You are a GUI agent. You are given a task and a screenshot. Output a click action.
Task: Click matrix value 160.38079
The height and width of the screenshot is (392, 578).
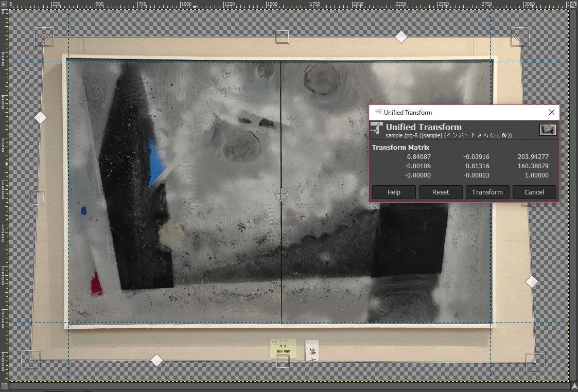pos(533,166)
